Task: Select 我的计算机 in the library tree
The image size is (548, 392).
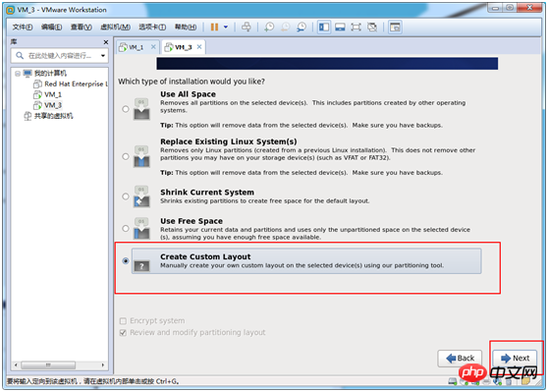Action: (50, 73)
